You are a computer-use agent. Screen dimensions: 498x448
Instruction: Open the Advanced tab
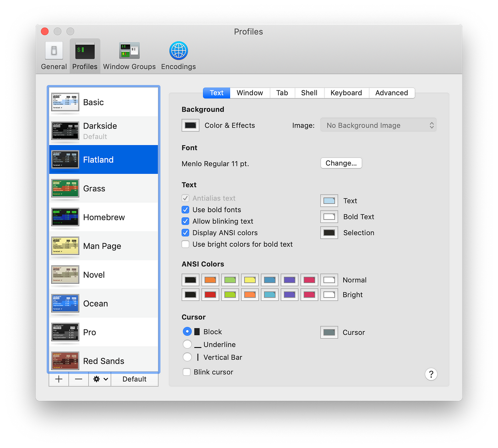[392, 93]
